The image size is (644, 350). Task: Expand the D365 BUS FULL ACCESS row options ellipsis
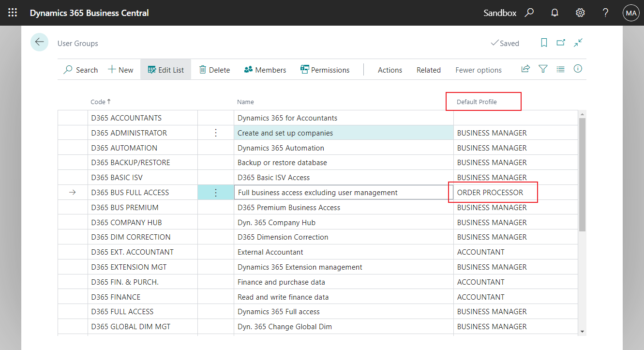(215, 192)
